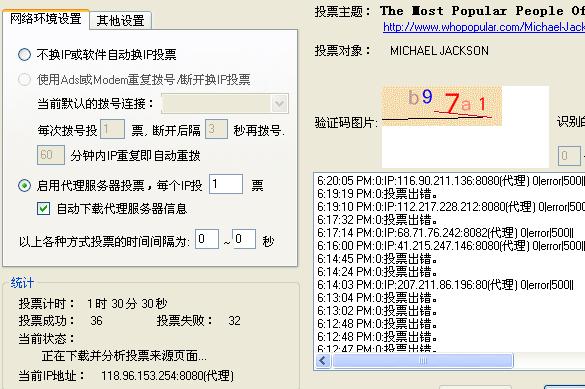Click the 投票计时 value 1时 30分 30秒
585x389 pixels.
127,304
